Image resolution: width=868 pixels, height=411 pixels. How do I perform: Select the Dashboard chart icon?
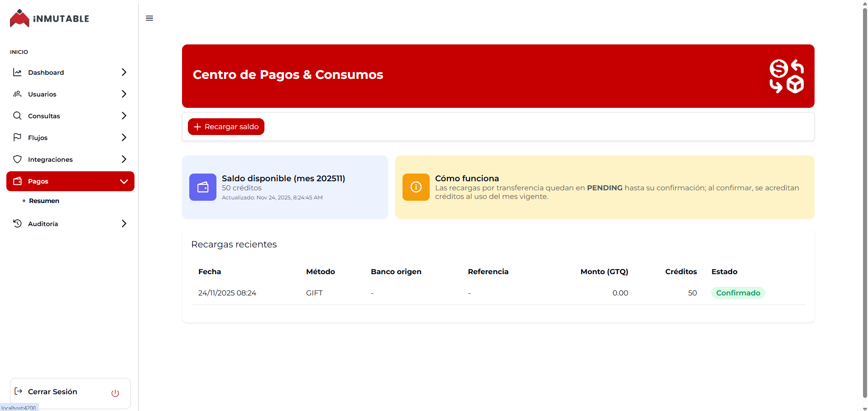[17, 72]
